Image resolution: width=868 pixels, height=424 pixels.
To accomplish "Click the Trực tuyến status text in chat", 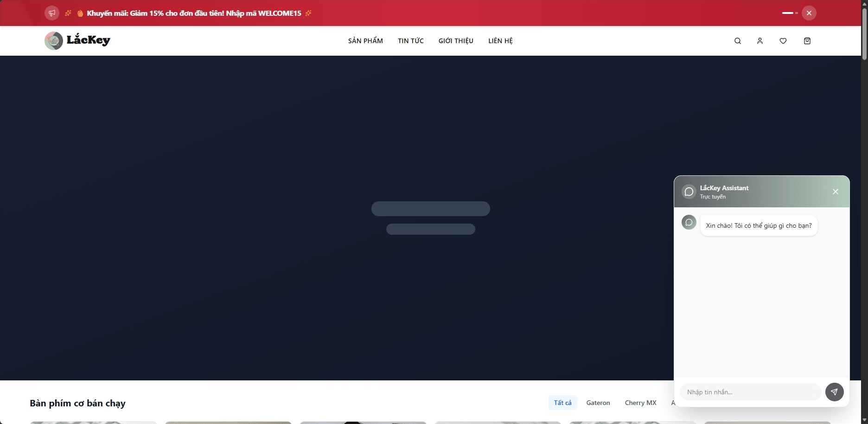I will click(x=713, y=197).
